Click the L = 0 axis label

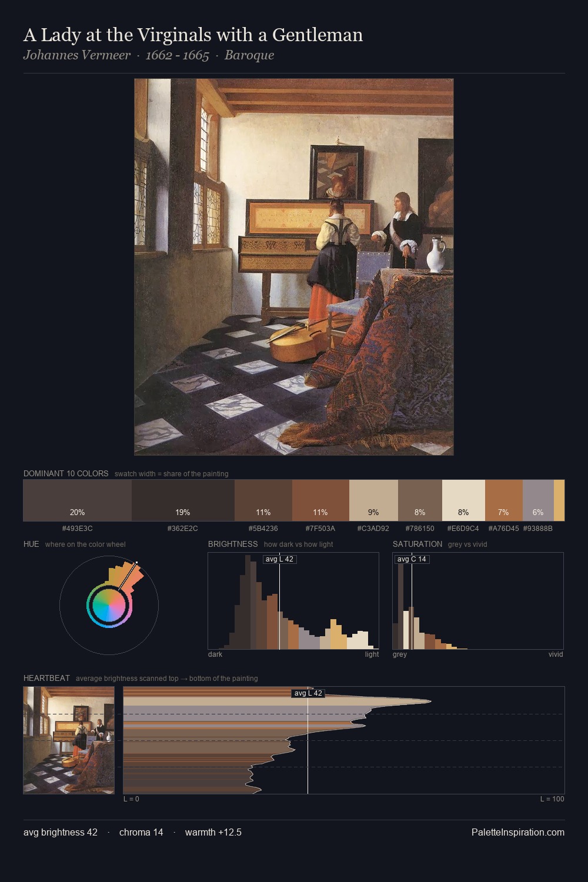tap(131, 799)
